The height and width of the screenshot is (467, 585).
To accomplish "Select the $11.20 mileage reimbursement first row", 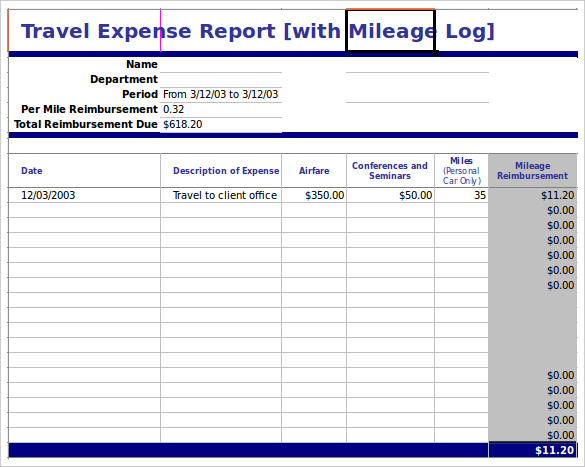I will [532, 195].
